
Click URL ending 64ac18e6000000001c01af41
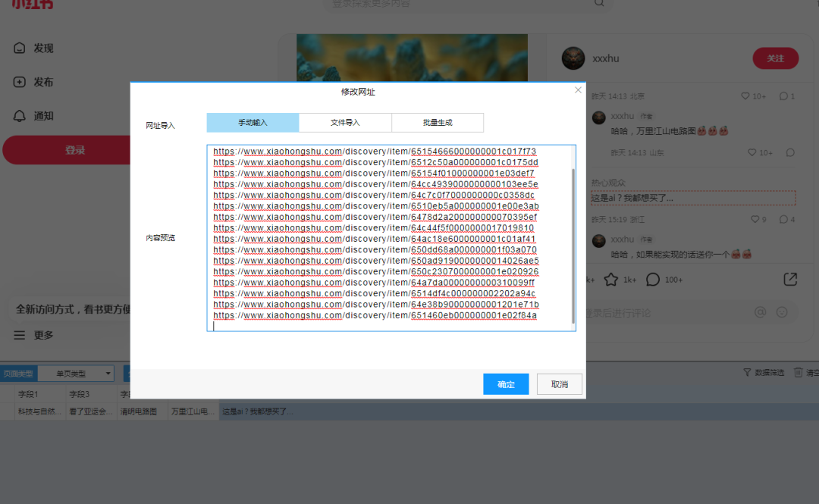pyautogui.click(x=374, y=239)
